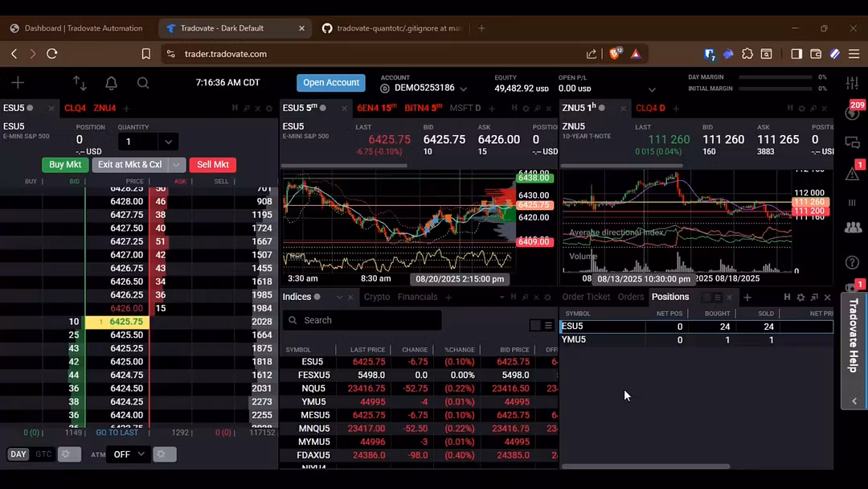Switch Indices watchlist to grid view icon
This screenshot has height=489, width=868.
coord(535,326)
